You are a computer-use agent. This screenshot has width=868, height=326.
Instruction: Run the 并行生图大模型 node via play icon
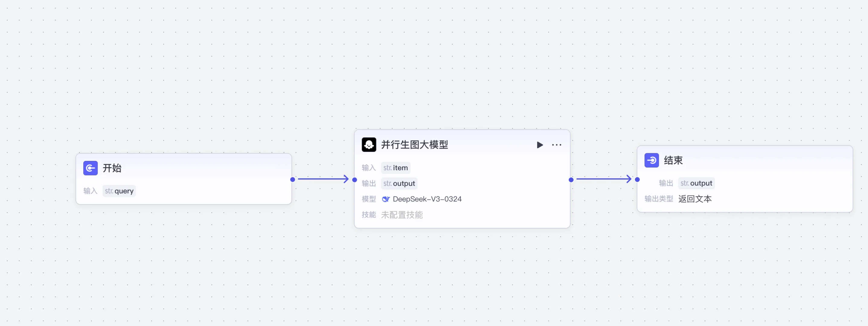tap(540, 145)
